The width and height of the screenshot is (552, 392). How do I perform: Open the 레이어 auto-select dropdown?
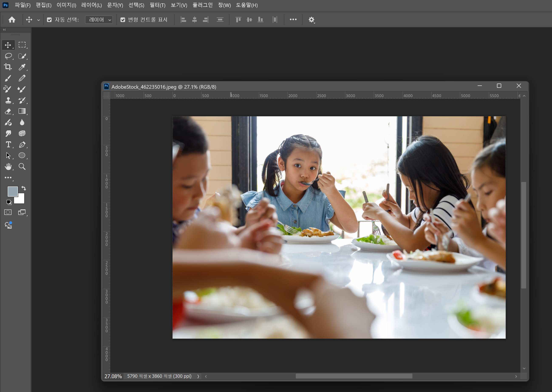[x=99, y=20]
